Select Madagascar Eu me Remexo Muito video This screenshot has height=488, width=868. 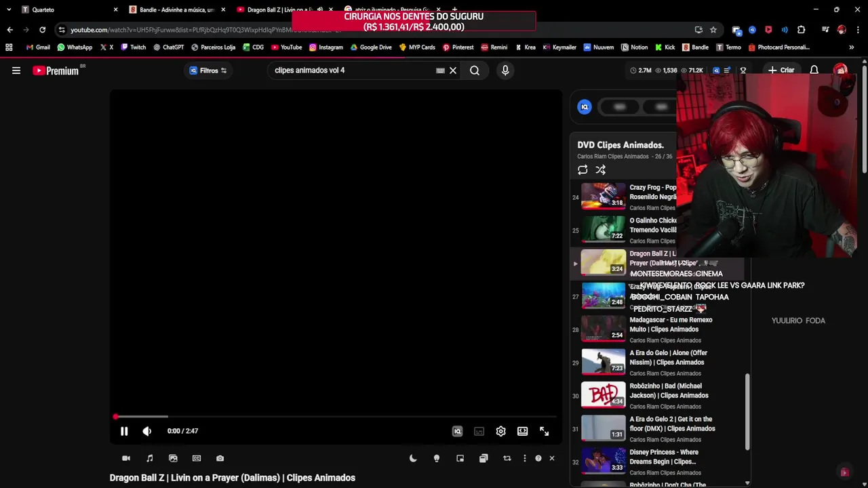click(x=658, y=329)
